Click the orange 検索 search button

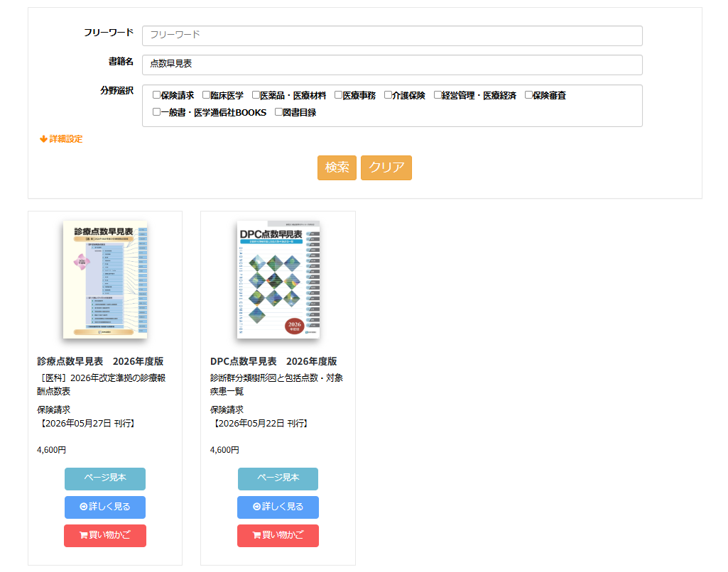coord(337,167)
